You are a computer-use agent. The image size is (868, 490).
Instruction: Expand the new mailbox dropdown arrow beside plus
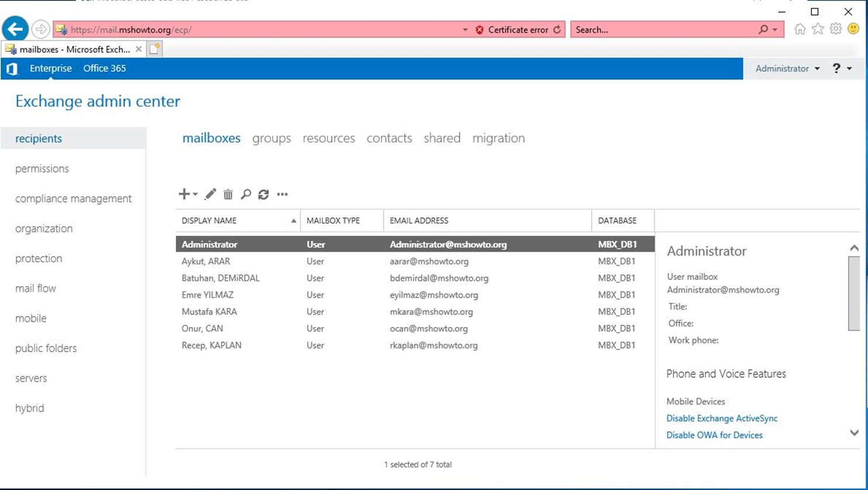click(x=195, y=194)
